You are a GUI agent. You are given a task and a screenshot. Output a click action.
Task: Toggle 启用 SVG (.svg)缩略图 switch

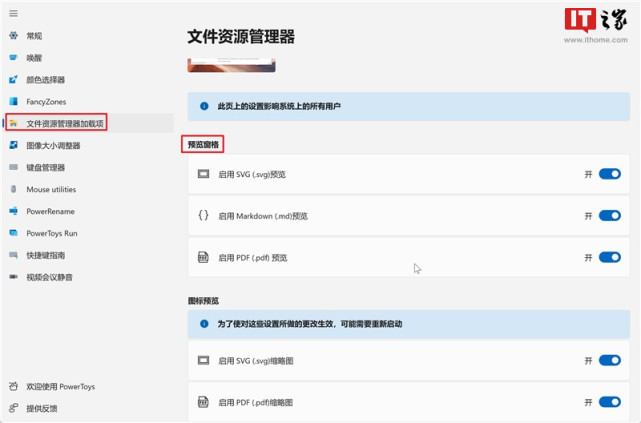pyautogui.click(x=610, y=360)
